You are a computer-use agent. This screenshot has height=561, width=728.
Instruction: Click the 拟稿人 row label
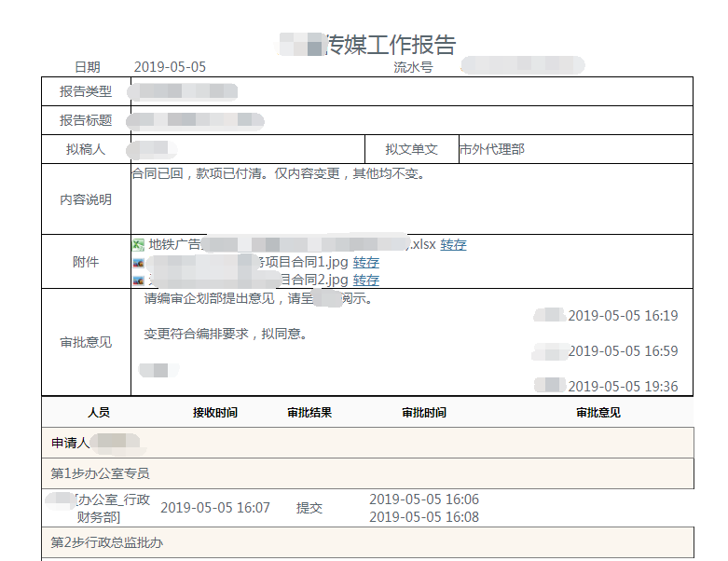[x=86, y=149]
